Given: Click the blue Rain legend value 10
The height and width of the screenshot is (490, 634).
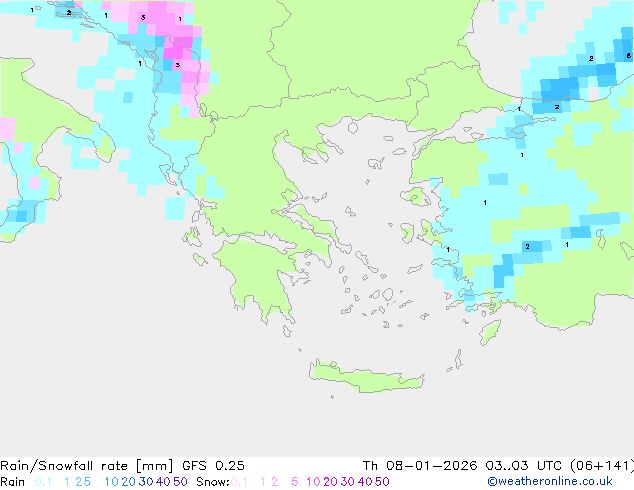Looking at the screenshot, I should pyautogui.click(x=111, y=482).
